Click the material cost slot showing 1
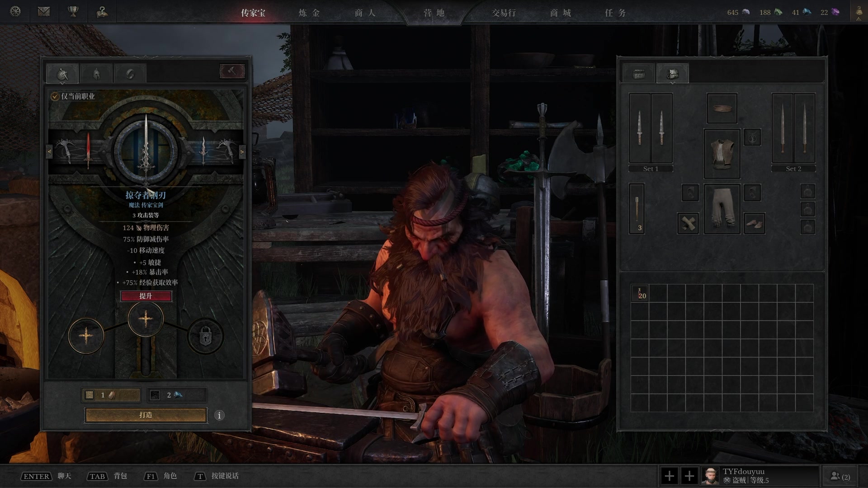 pyautogui.click(x=111, y=395)
